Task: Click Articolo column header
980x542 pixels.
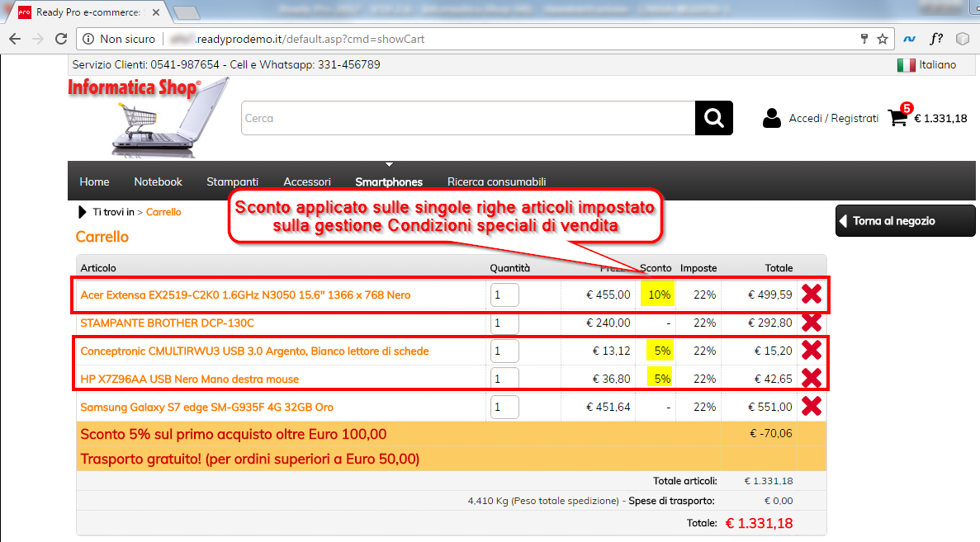Action: tap(98, 268)
